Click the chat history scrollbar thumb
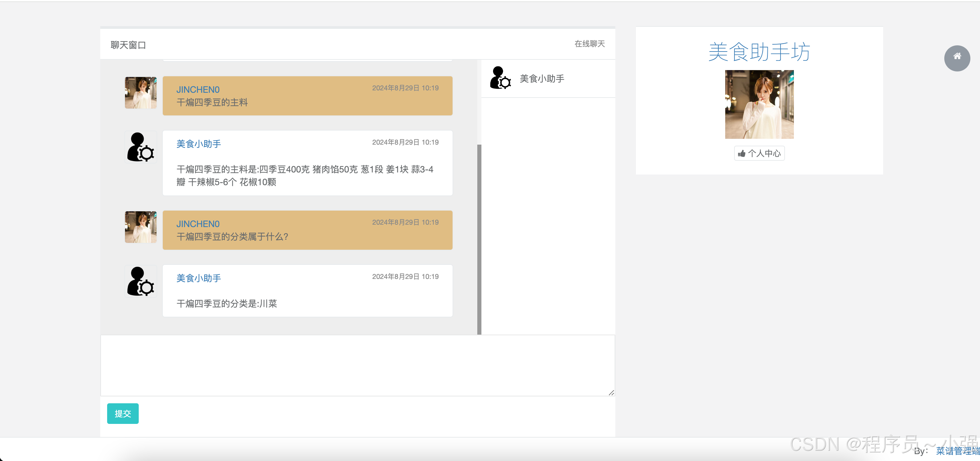 pyautogui.click(x=479, y=239)
